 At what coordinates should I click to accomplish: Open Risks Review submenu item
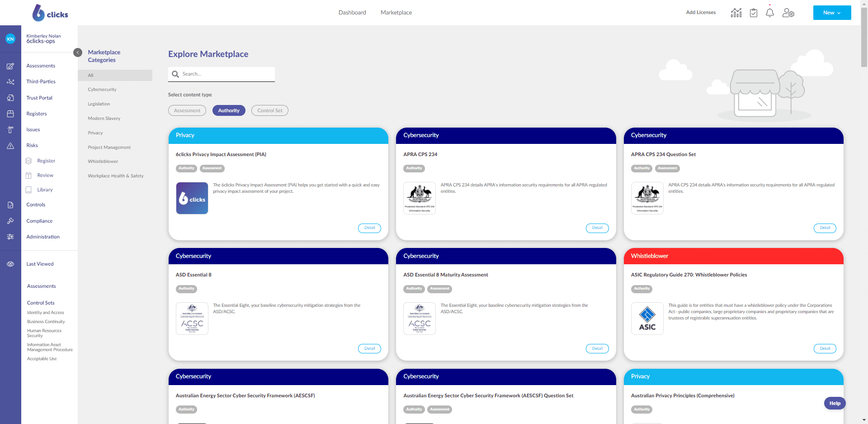point(45,176)
